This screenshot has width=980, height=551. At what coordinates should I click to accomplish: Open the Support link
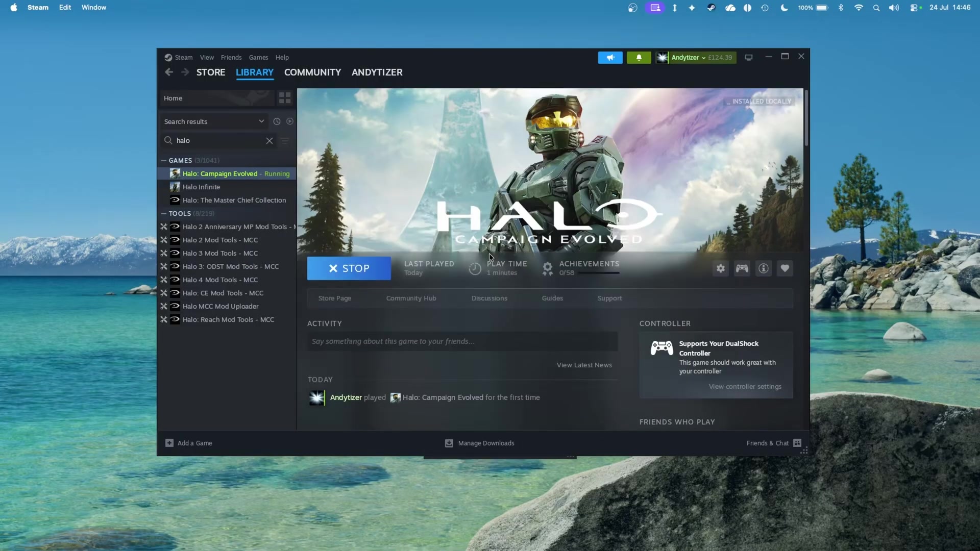[610, 298]
